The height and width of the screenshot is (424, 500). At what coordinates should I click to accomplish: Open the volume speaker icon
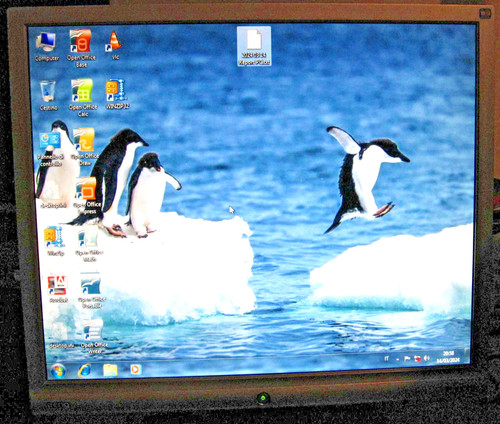point(427,358)
